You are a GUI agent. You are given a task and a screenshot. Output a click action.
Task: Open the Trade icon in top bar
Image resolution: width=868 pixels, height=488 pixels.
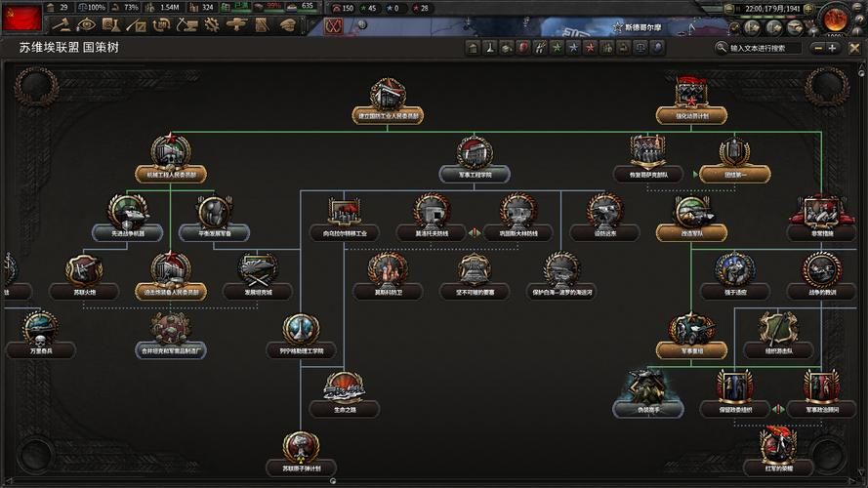point(161,25)
